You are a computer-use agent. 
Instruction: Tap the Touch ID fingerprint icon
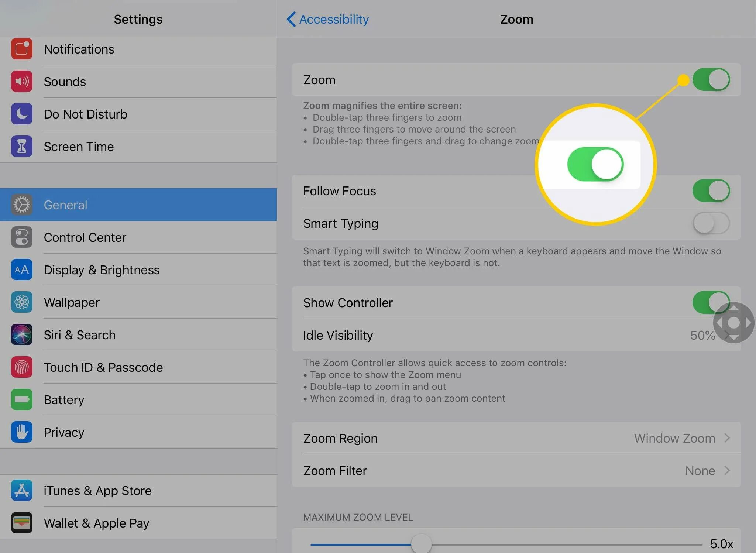click(x=22, y=367)
